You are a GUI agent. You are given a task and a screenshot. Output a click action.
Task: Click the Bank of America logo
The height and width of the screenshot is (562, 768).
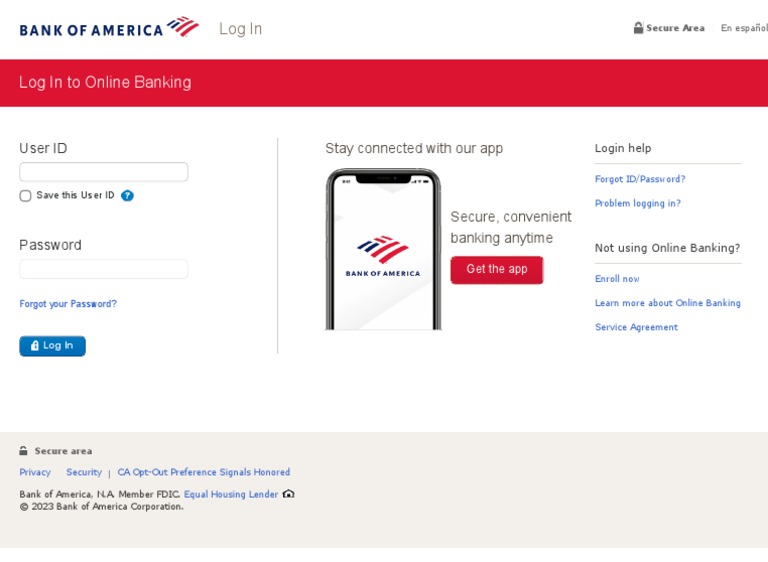(109, 28)
